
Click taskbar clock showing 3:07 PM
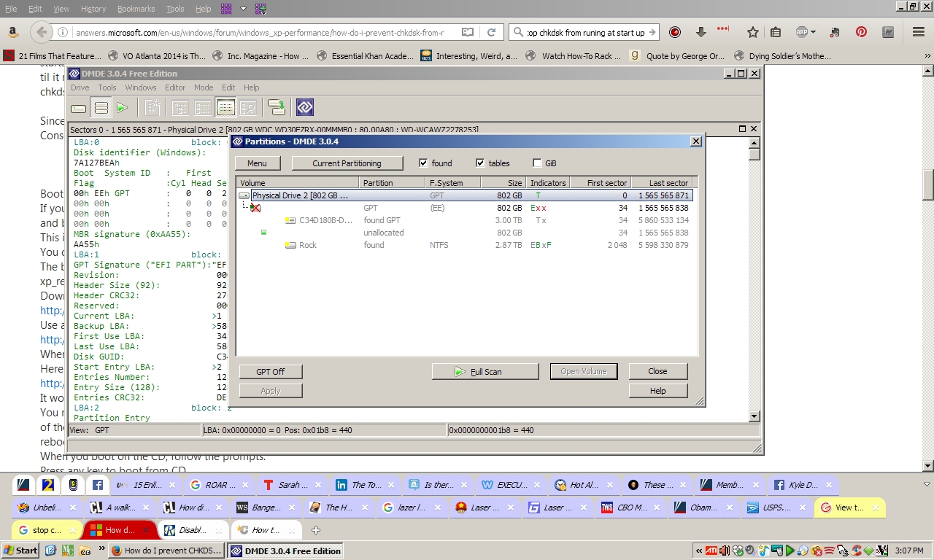point(908,551)
